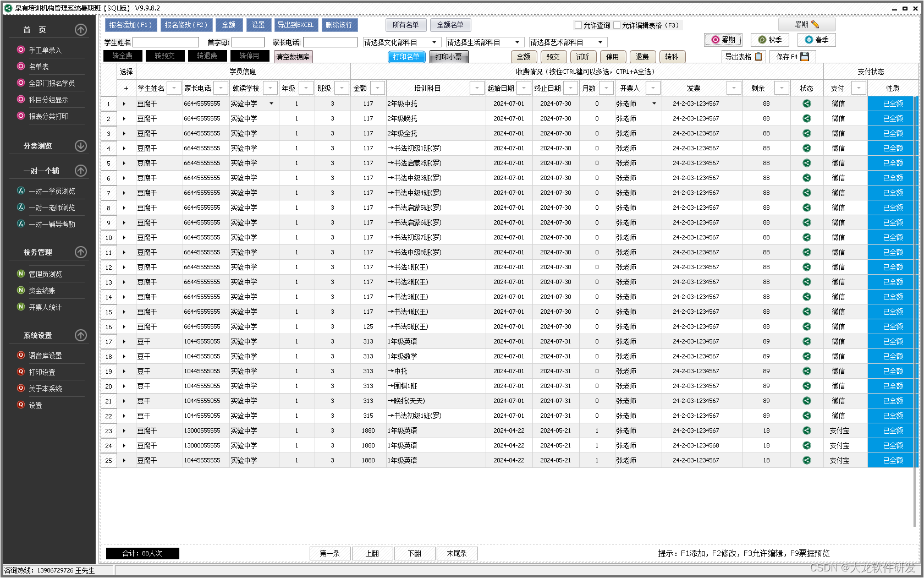Open 打印设置 item

coord(42,372)
